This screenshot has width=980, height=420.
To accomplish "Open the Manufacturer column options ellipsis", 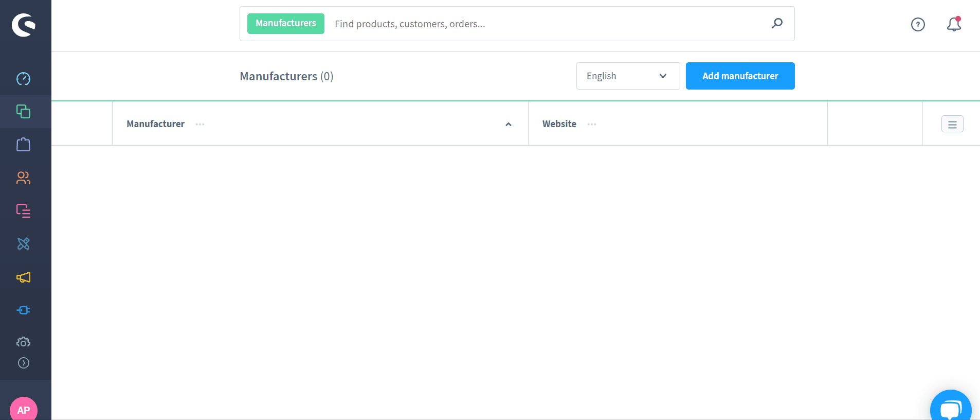I will tap(200, 125).
